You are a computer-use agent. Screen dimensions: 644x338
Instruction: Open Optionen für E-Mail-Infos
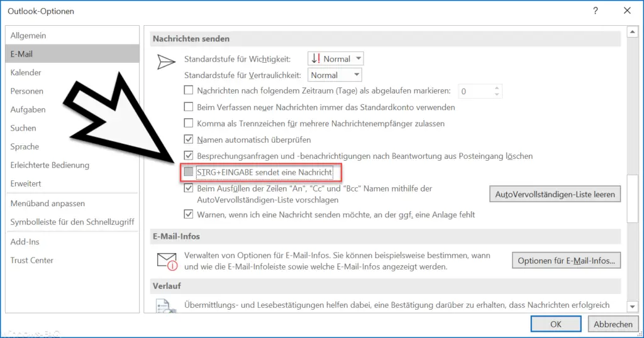click(x=566, y=261)
